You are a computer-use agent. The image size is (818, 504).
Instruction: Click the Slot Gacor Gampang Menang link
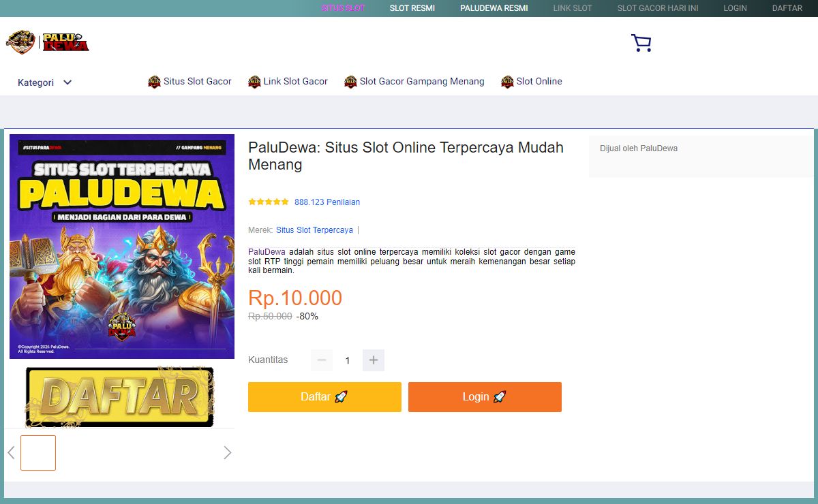click(422, 81)
